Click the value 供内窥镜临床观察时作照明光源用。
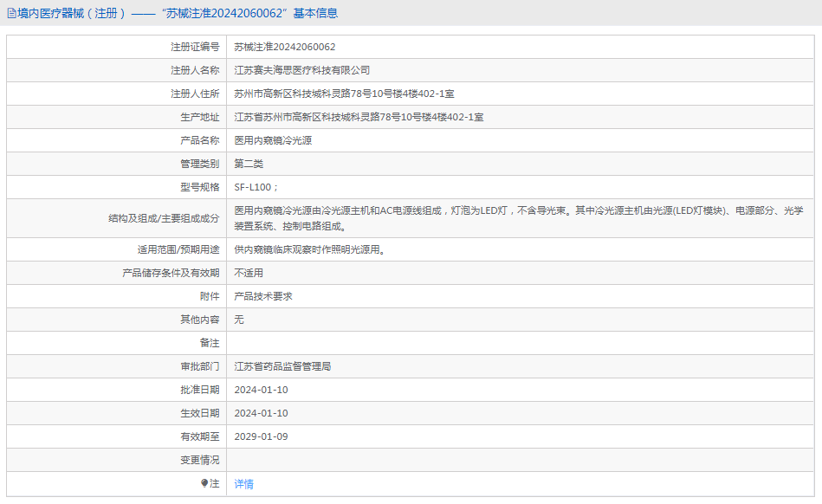Viewport: 822px width, 504px height. click(312, 250)
